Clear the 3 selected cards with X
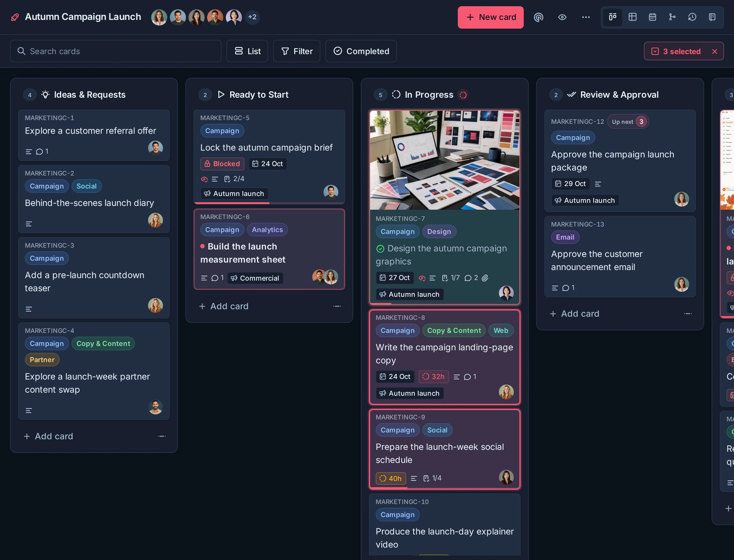Screen dimensions: 734x560 (714, 51)
